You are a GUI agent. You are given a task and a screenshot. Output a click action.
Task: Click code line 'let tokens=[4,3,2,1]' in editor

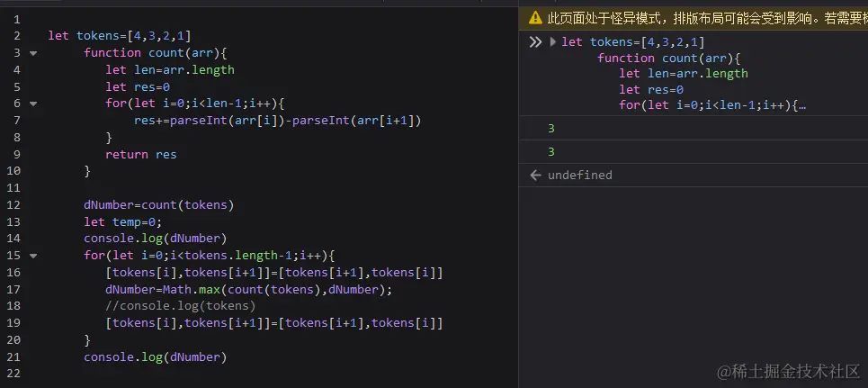(120, 36)
